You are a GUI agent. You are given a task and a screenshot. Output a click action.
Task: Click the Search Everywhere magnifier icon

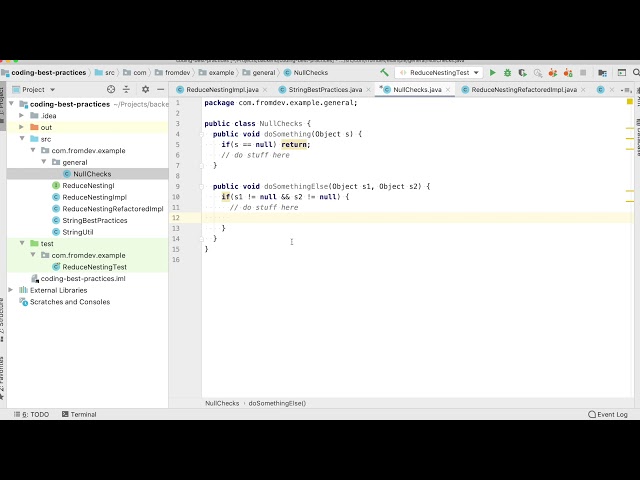(636, 73)
